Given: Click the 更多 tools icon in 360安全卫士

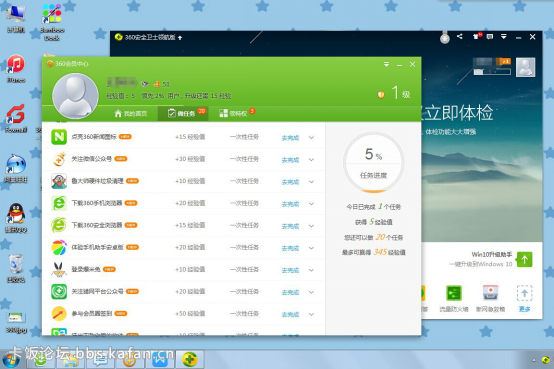Looking at the screenshot, I should (x=524, y=299).
